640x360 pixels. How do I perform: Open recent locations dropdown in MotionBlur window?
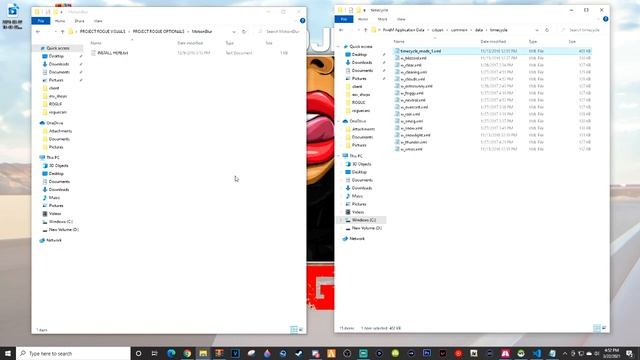point(55,31)
